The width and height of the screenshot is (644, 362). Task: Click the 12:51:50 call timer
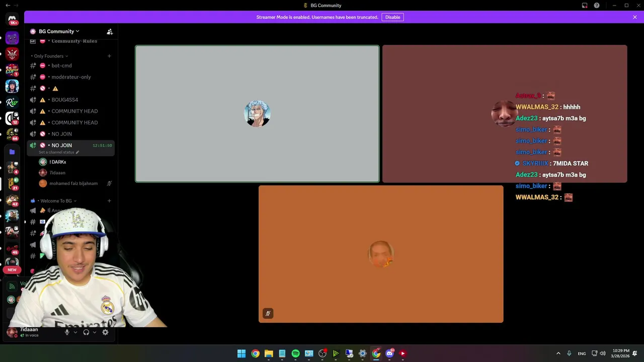point(102,145)
